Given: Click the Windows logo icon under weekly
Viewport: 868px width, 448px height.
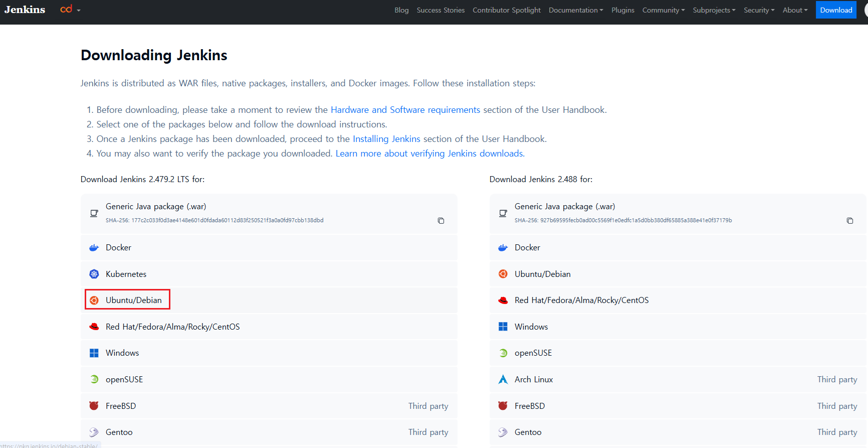Looking at the screenshot, I should click(x=503, y=327).
